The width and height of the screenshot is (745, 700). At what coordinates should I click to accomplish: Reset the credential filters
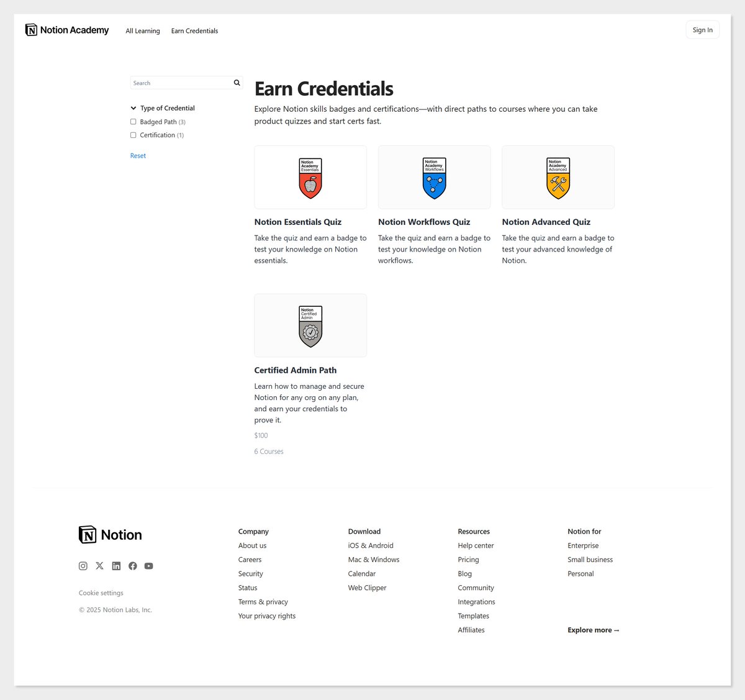[x=138, y=156]
